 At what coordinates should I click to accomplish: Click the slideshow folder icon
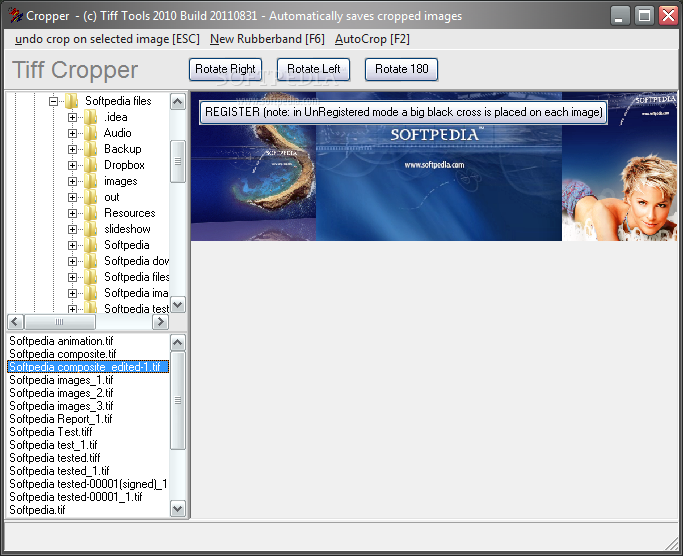[90, 229]
